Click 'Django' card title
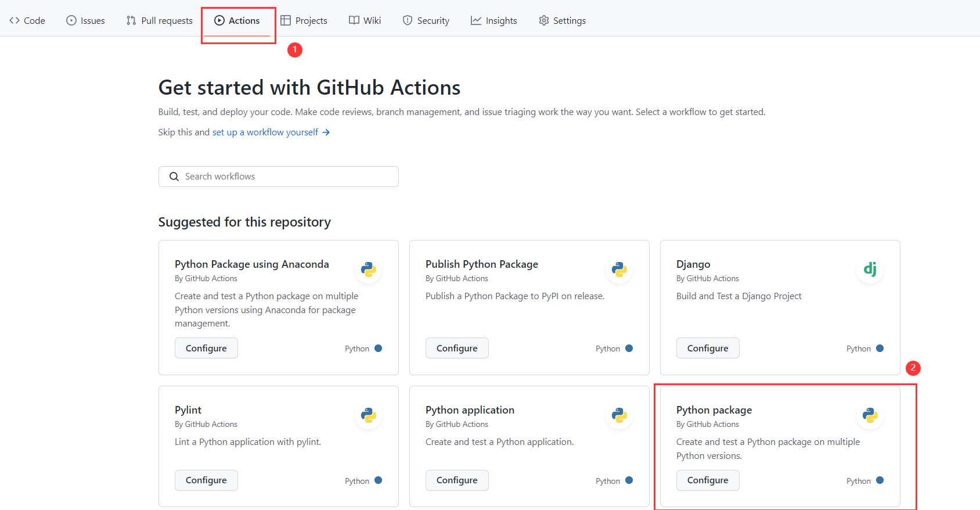Viewport: 980px width, 510px height. (693, 264)
